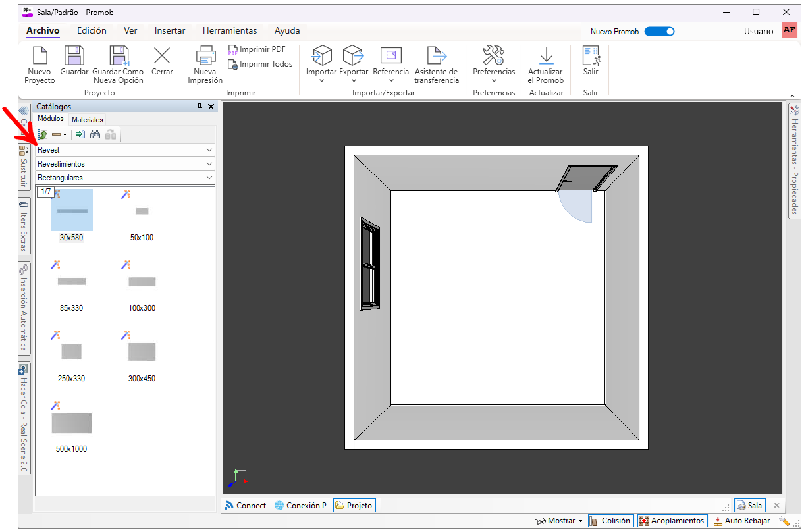Screen dimensions: 804x532
Task: Open the Mostrar menu in status bar
Action: click(x=560, y=521)
